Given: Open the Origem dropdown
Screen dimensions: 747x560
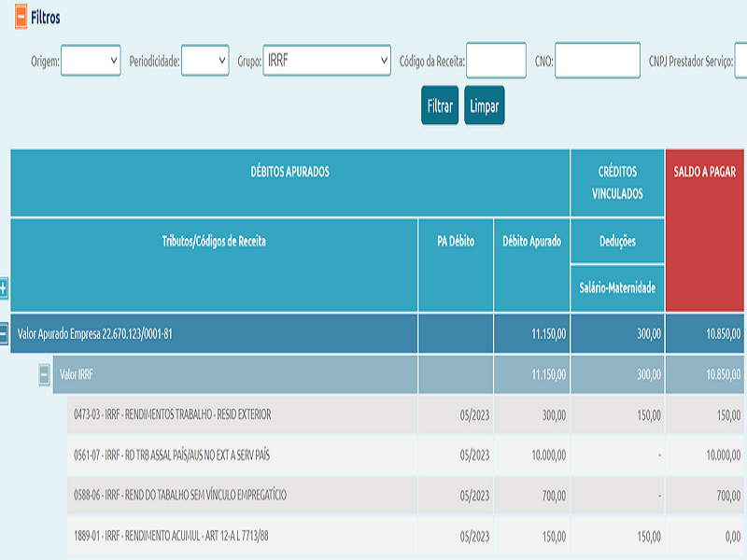Looking at the screenshot, I should click(91, 61).
